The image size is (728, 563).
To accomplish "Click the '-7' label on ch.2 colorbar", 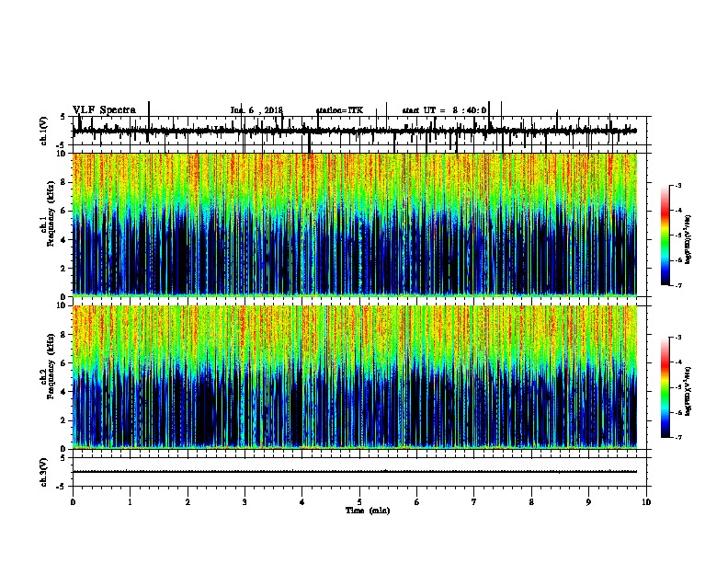I will click(x=677, y=437).
